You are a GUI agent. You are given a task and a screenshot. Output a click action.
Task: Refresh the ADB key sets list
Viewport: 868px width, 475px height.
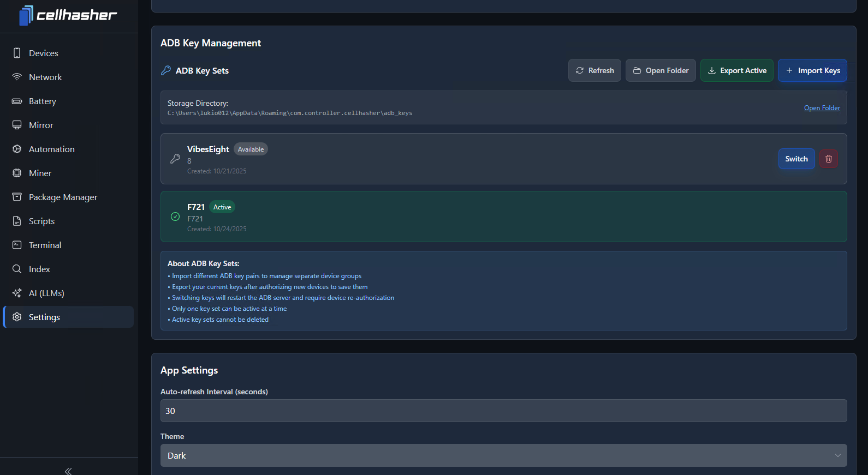coord(594,70)
